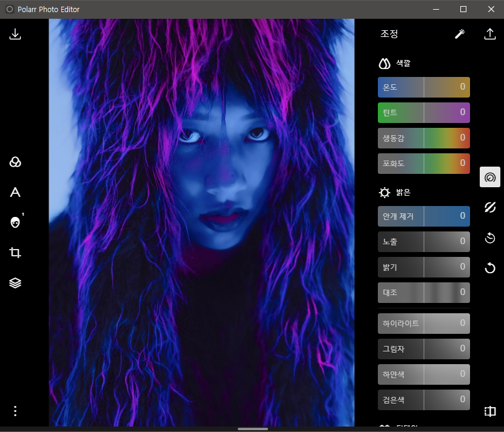Collapse the 밝은 light section header
Image resolution: width=504 pixels, height=432 pixels.
[395, 193]
